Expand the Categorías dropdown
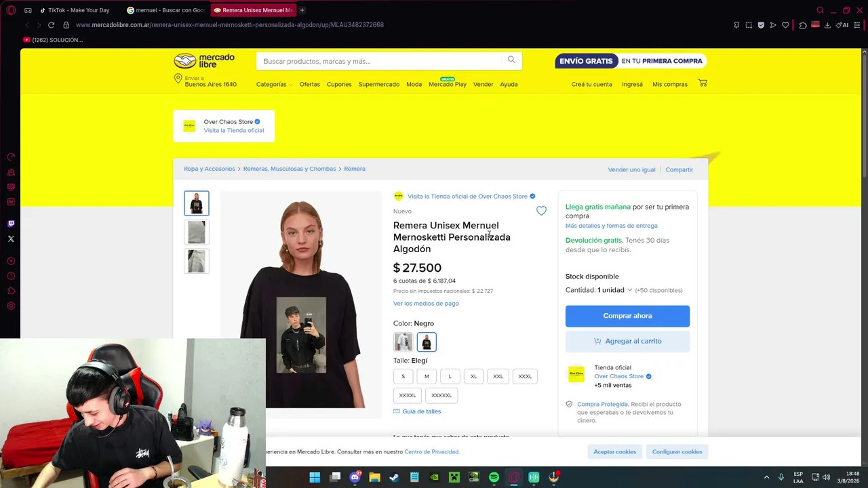The width and height of the screenshot is (868, 488). [274, 84]
